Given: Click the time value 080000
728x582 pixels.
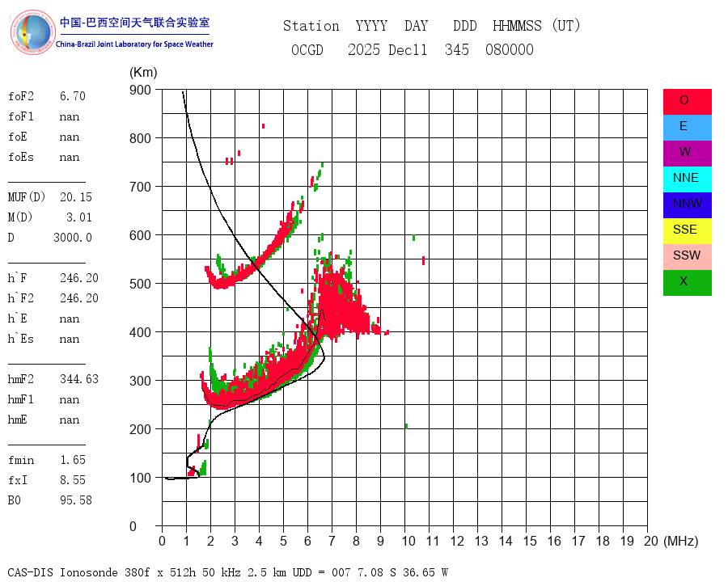Looking at the screenshot, I should [x=510, y=49].
